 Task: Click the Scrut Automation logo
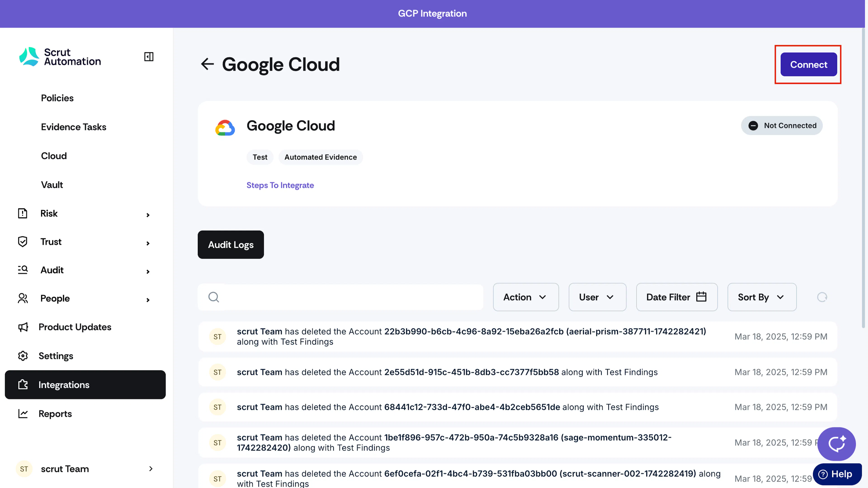point(60,56)
